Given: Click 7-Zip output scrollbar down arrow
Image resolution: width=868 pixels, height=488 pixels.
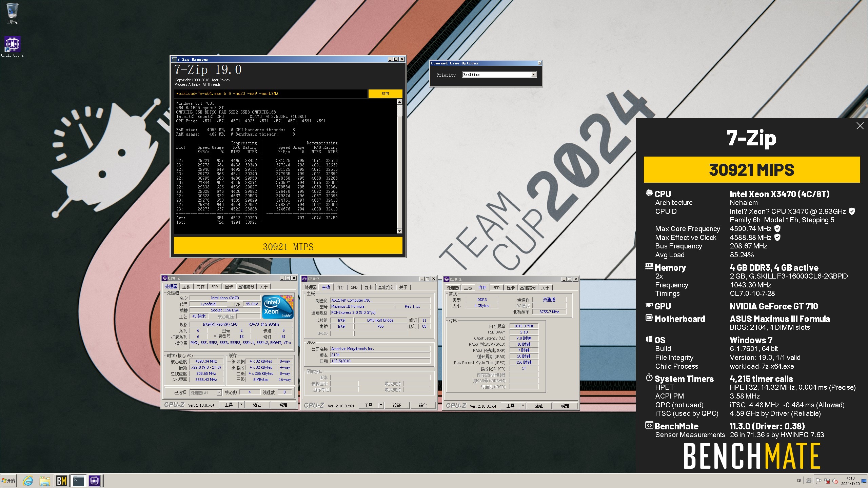Looking at the screenshot, I should (x=399, y=231).
